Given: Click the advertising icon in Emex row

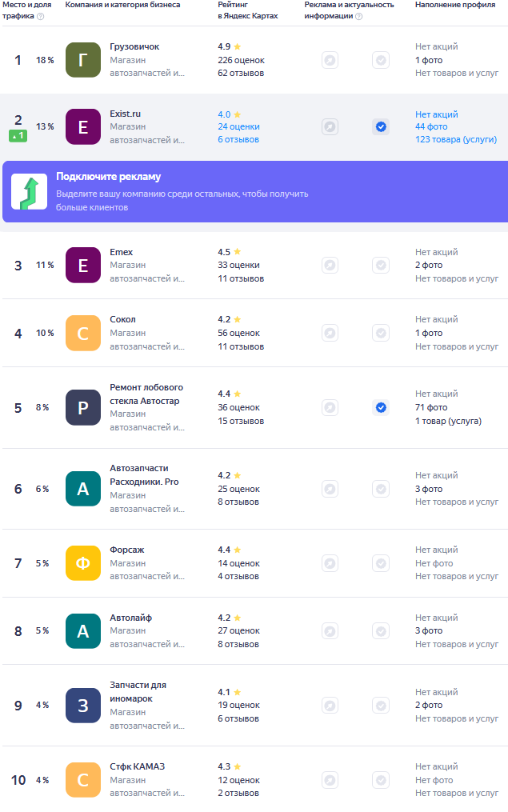Looking at the screenshot, I should pos(330,265).
